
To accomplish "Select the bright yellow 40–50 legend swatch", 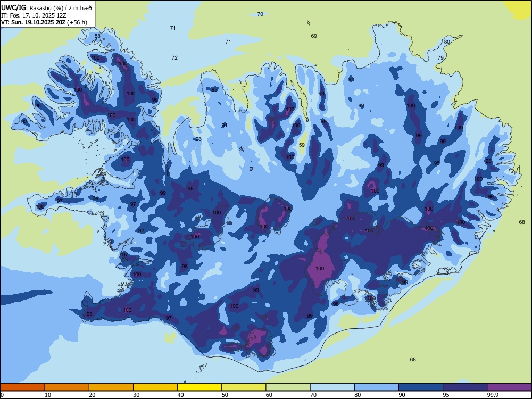I will 199,387.
